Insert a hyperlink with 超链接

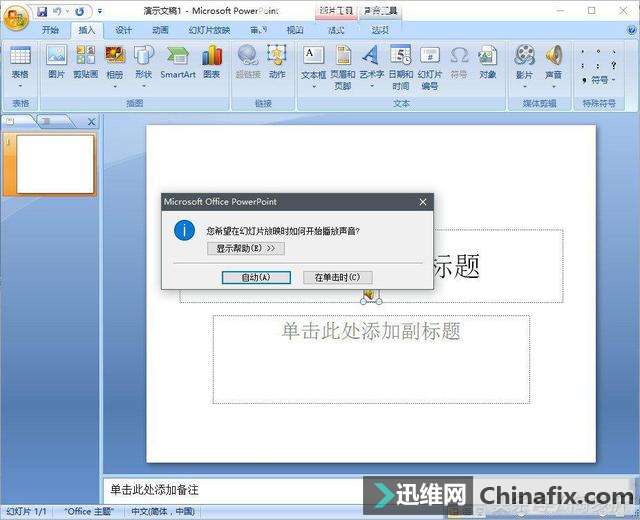248,61
